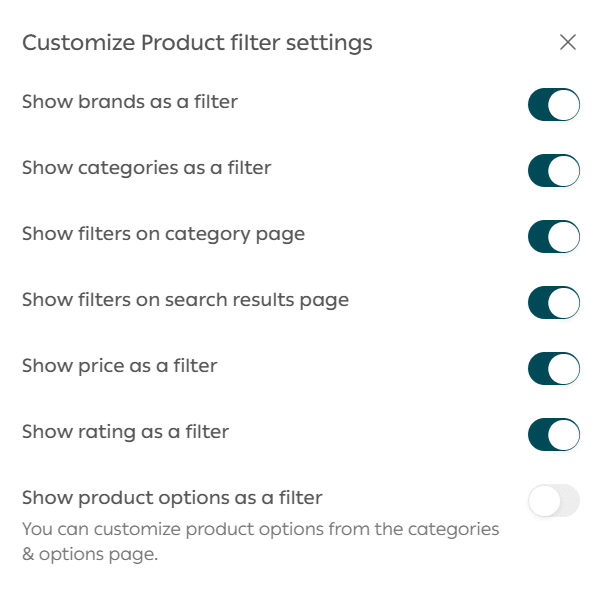Viewport: 605px width, 592px height.
Task: Disable the Show brands as a filter toggle
Action: pos(554,104)
